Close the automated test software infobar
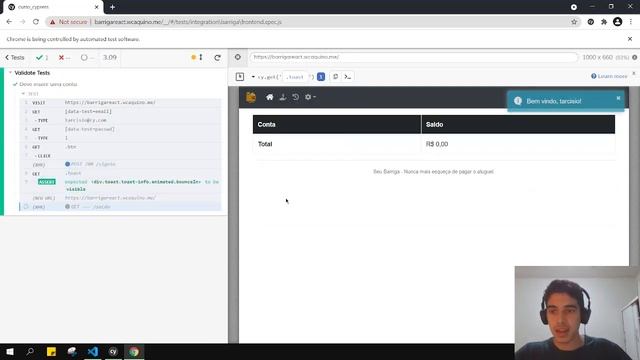Viewport: 640px width, 360px height. [630, 39]
